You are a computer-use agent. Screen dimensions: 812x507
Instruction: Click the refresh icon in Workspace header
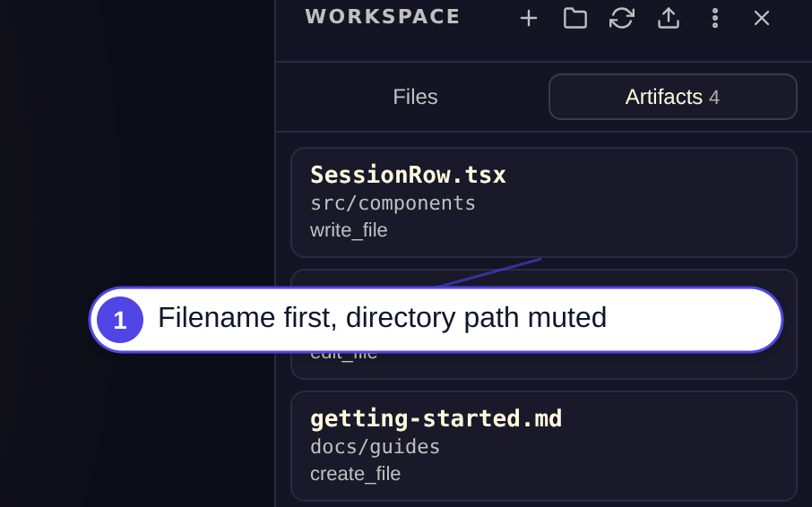621,19
